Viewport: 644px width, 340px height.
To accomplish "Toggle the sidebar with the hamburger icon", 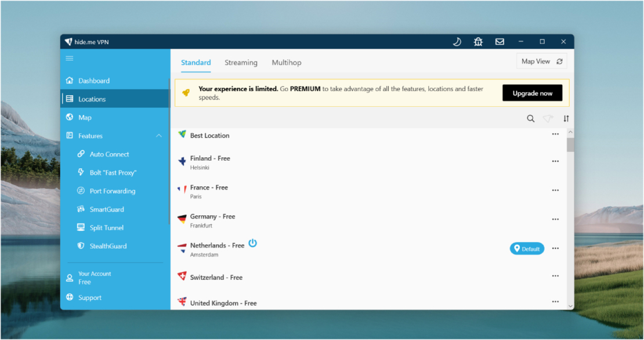I will pyautogui.click(x=69, y=58).
